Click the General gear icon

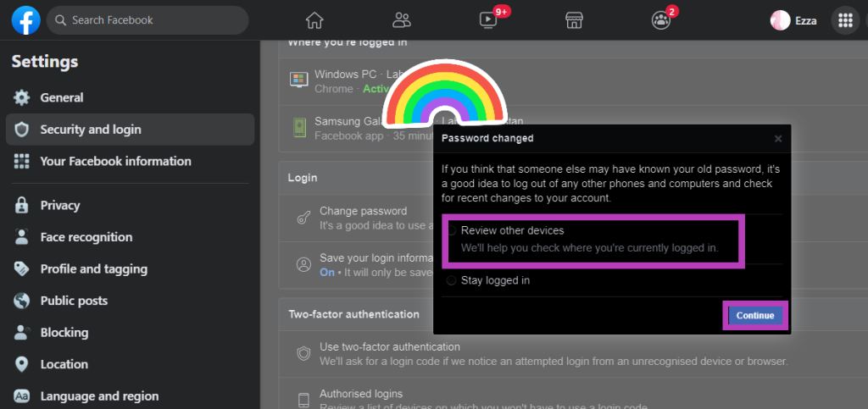pos(21,98)
